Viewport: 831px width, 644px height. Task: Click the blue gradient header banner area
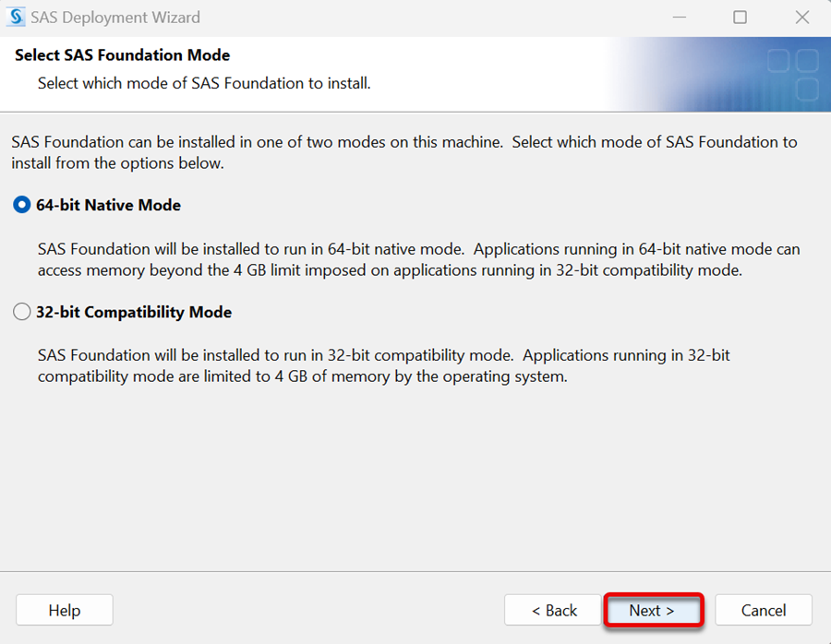(x=718, y=74)
